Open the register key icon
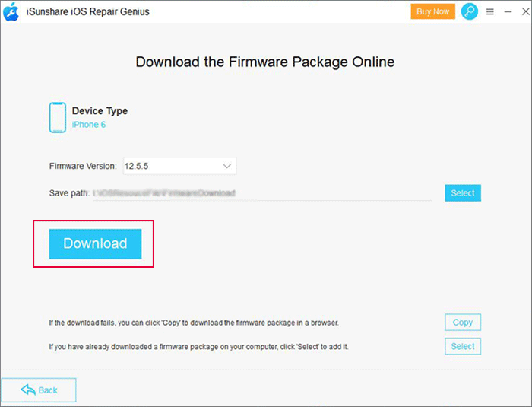532x407 pixels. click(x=469, y=11)
